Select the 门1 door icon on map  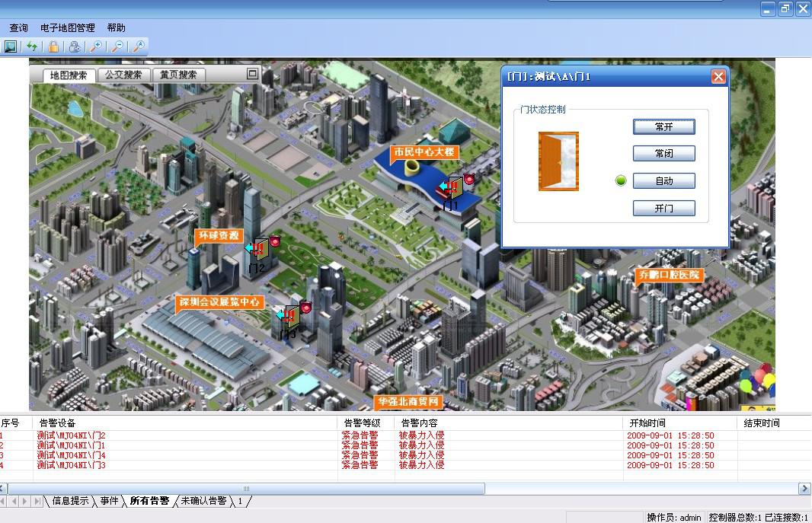point(454,187)
